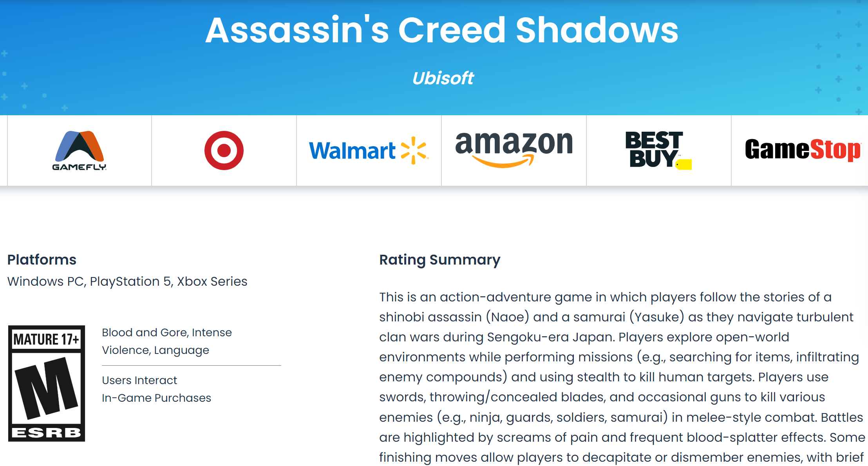Screen dimensions: 868x466
Task: Click the Windows PC, PlayStation 5, Xbox Series text
Action: click(127, 281)
